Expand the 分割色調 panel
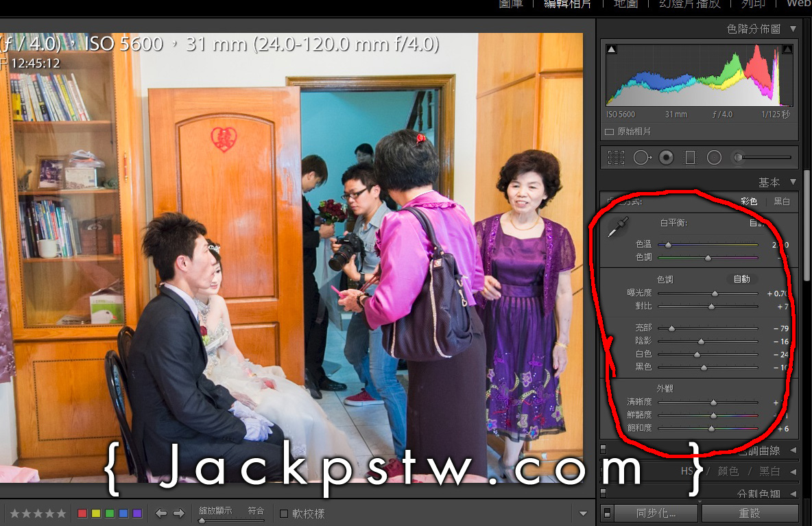The width and height of the screenshot is (812, 526). 793,494
